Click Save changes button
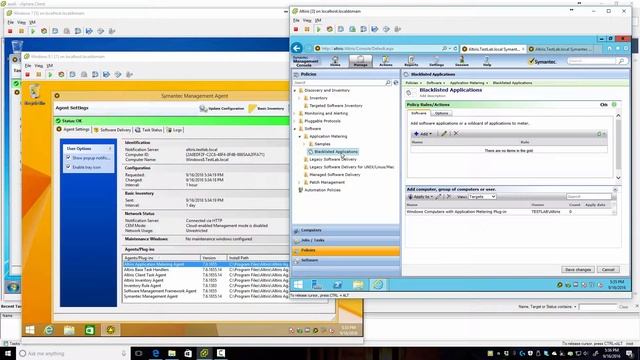This screenshot has height=360, width=640. pyautogui.click(x=578, y=270)
